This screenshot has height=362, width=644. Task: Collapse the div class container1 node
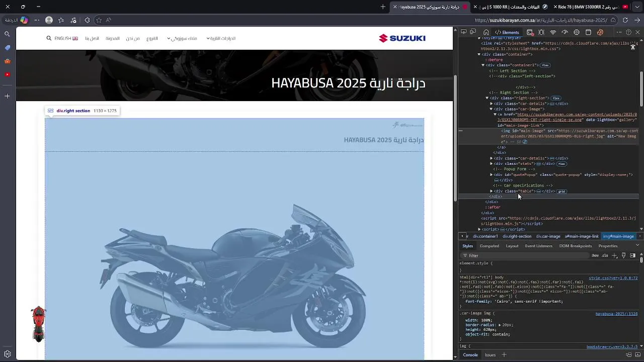(x=483, y=65)
